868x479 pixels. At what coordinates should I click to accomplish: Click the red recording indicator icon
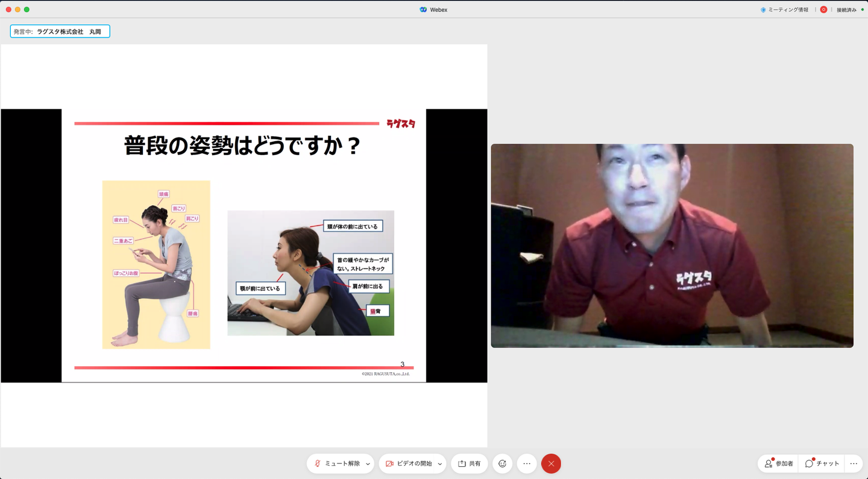[x=823, y=10]
